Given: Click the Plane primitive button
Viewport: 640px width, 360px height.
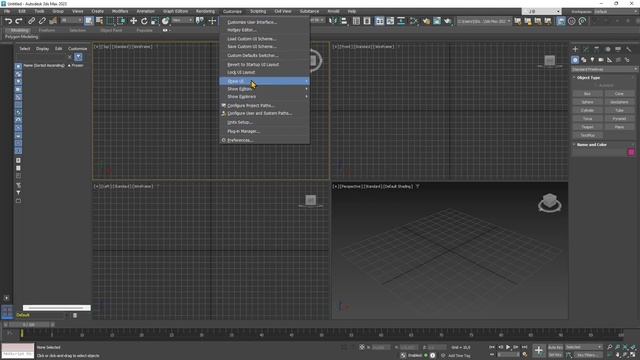Looking at the screenshot, I should click(619, 127).
